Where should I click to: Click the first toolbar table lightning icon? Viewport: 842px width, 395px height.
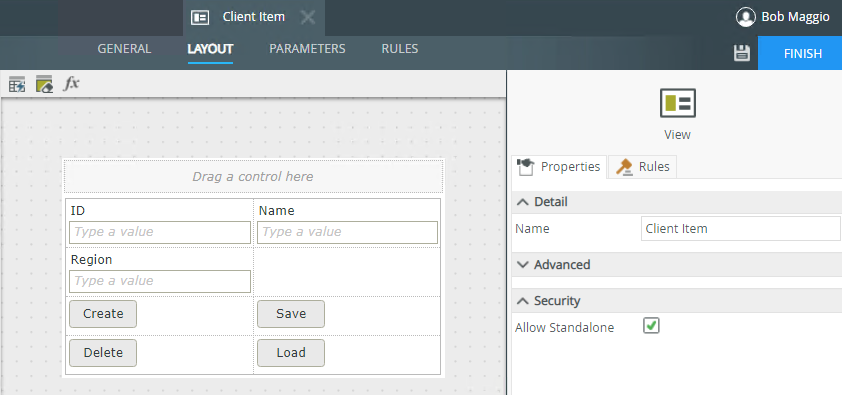click(17, 84)
